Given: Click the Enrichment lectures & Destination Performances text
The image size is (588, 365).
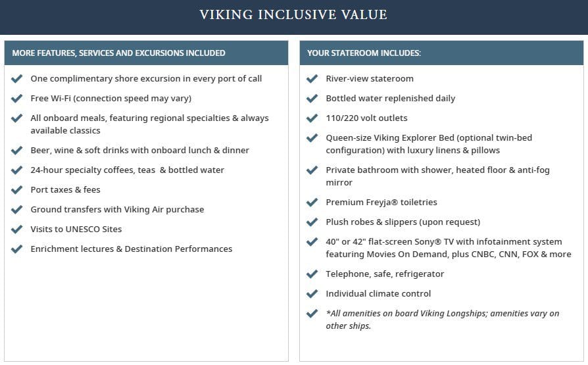Looking at the screenshot, I should pyautogui.click(x=131, y=249).
